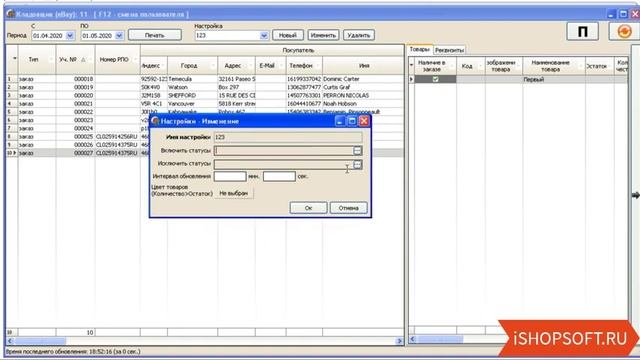Click the right arrow at panel edge
640x360 pixels.
point(636,195)
